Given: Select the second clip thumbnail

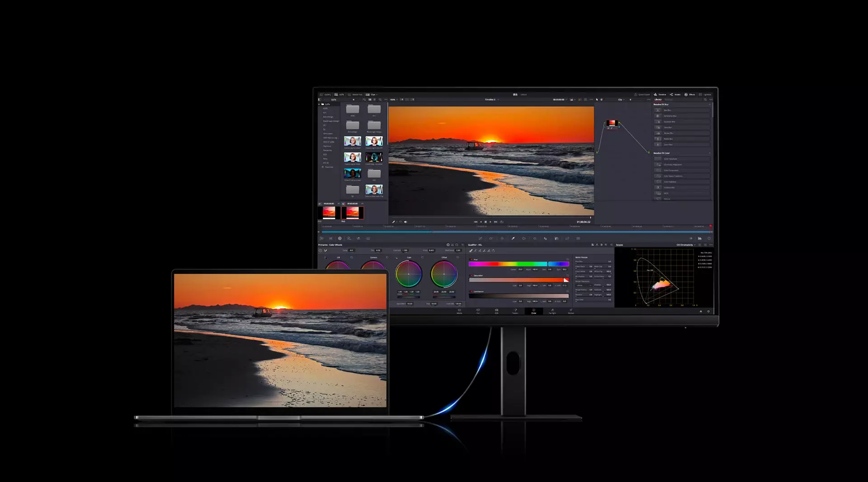Looking at the screenshot, I should point(352,212).
